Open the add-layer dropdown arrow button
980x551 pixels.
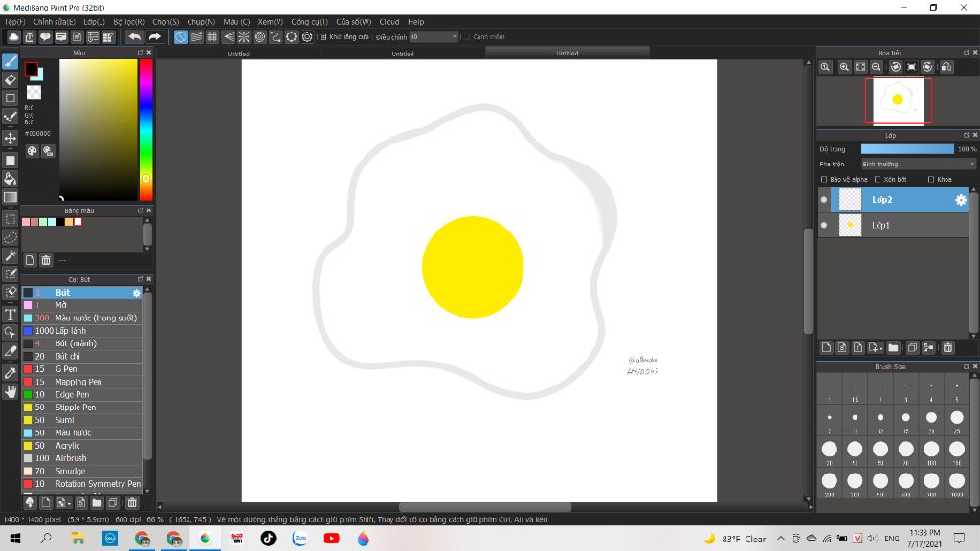[875, 347]
